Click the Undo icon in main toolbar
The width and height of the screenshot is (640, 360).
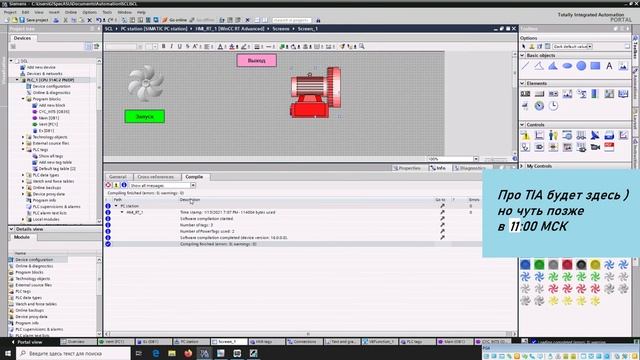click(x=99, y=20)
